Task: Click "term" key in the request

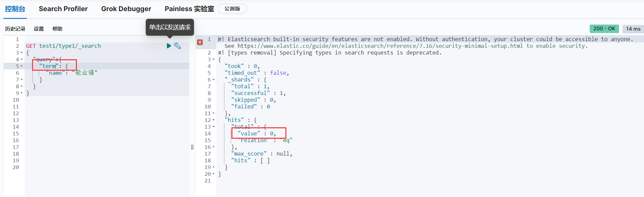Action: coord(49,66)
